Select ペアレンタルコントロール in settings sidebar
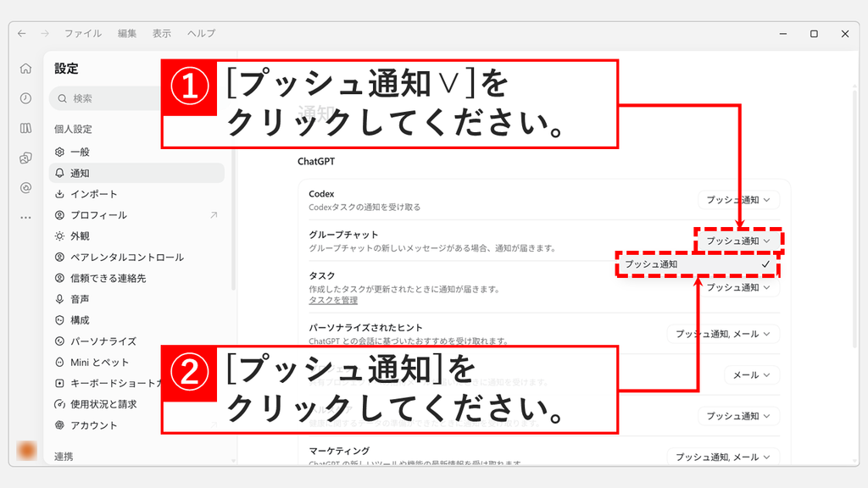This screenshot has height=488, width=868. (136, 257)
